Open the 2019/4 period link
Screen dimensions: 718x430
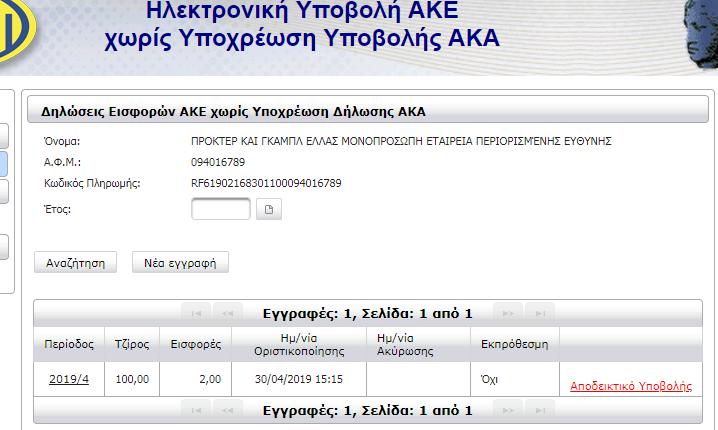pos(69,379)
